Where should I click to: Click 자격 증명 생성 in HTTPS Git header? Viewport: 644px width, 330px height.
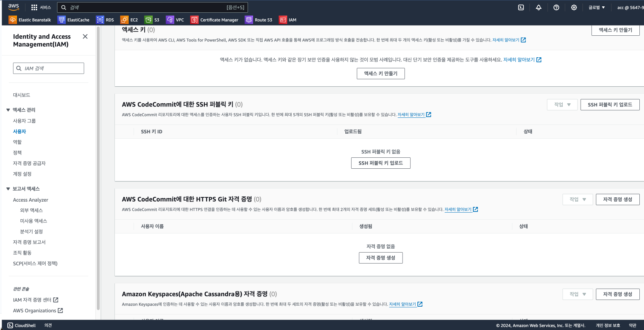tap(617, 199)
